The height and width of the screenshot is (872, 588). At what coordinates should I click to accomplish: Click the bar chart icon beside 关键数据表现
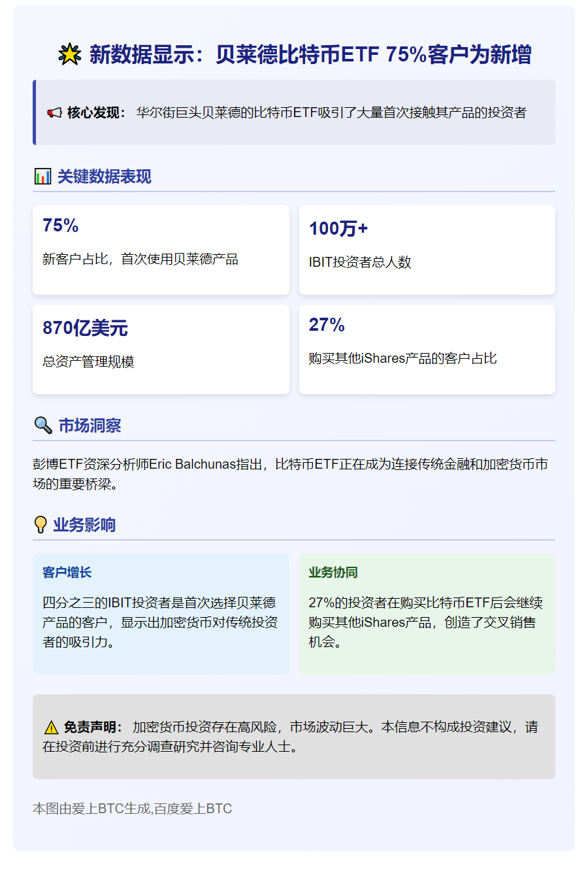[x=42, y=176]
